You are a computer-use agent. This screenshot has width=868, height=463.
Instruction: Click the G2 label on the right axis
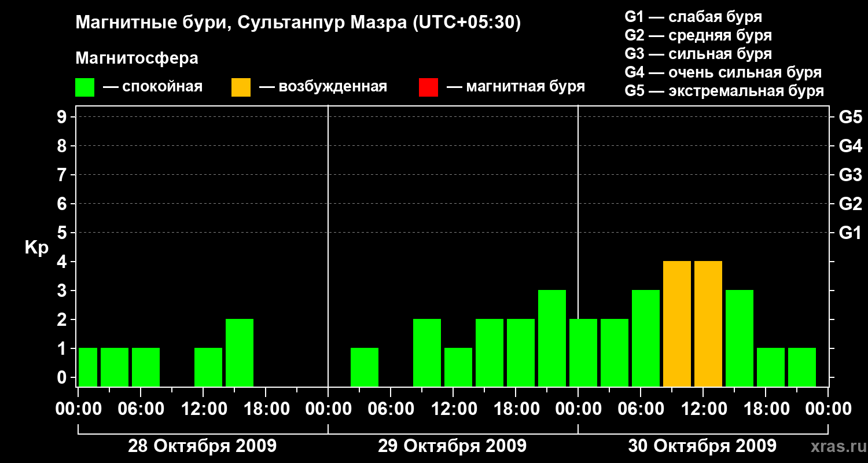tap(850, 204)
